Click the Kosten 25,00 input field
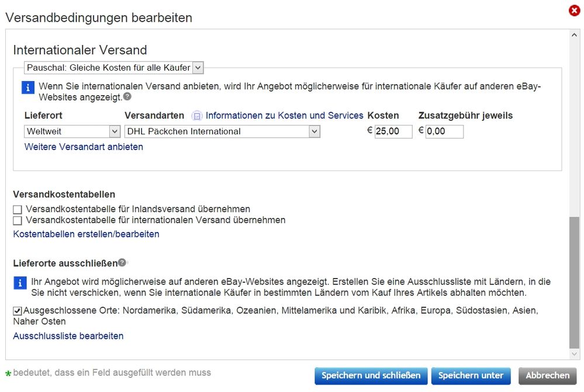Image resolution: width=584 pixels, height=392 pixels. pyautogui.click(x=393, y=131)
